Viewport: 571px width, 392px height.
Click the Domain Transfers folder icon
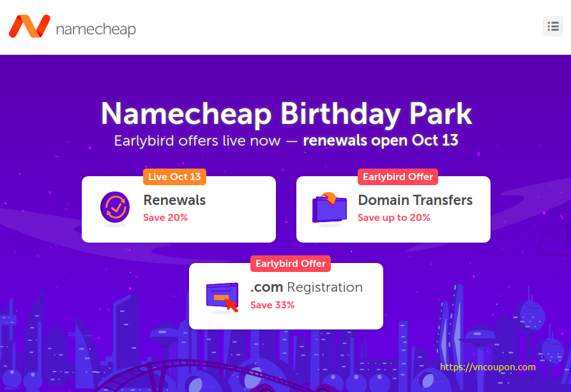330,209
